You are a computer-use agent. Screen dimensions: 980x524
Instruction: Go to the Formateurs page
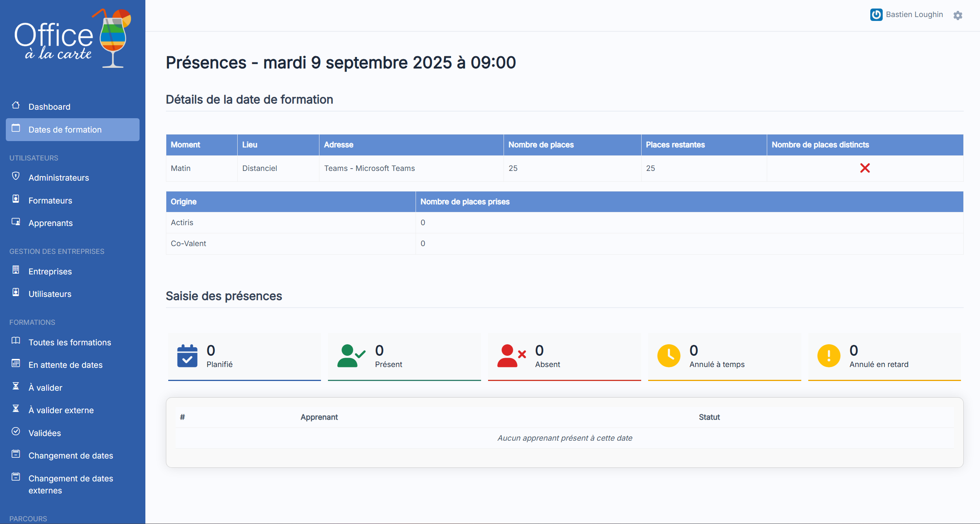click(x=50, y=201)
